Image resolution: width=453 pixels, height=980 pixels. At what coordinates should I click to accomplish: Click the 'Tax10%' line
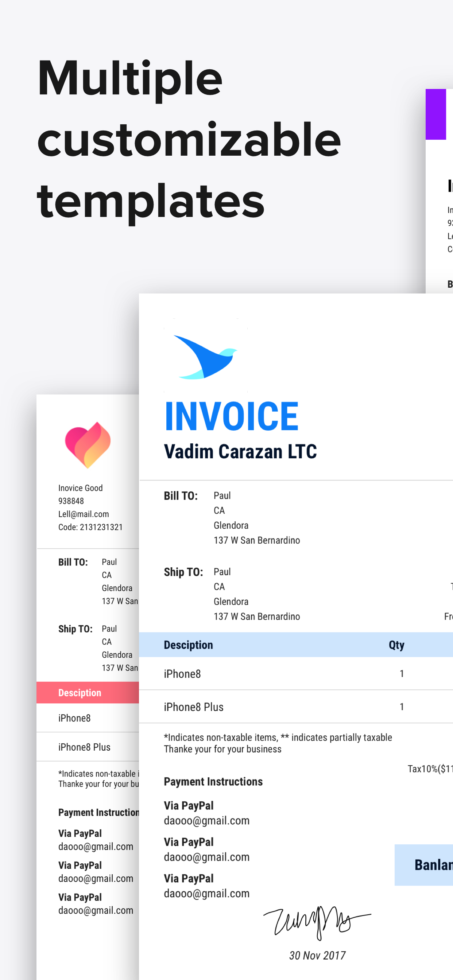click(x=430, y=769)
